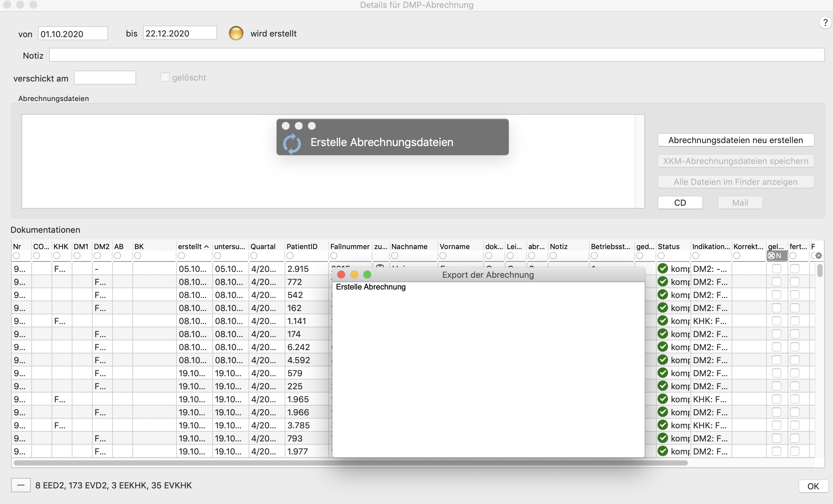
Task: Click filter circle under erstellt column
Action: click(182, 256)
